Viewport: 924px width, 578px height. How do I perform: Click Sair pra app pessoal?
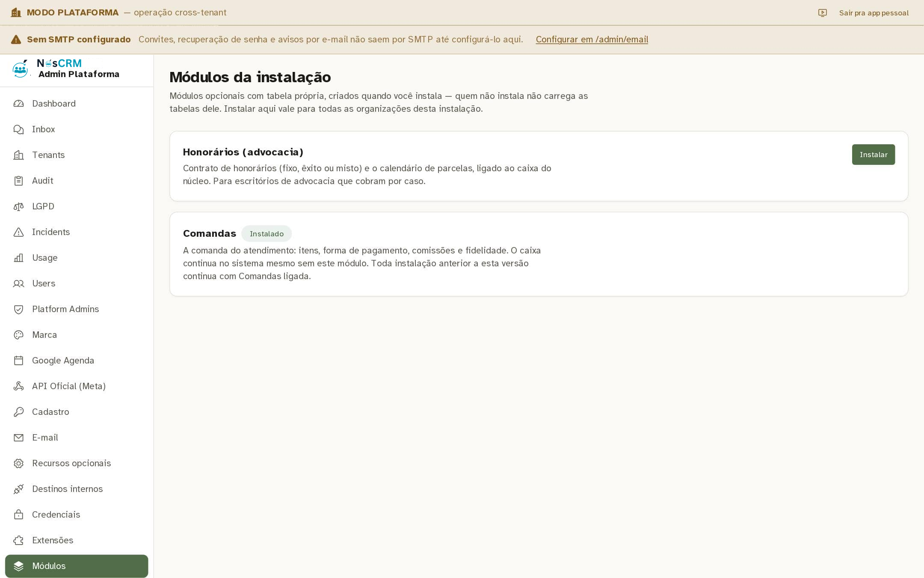tap(874, 13)
